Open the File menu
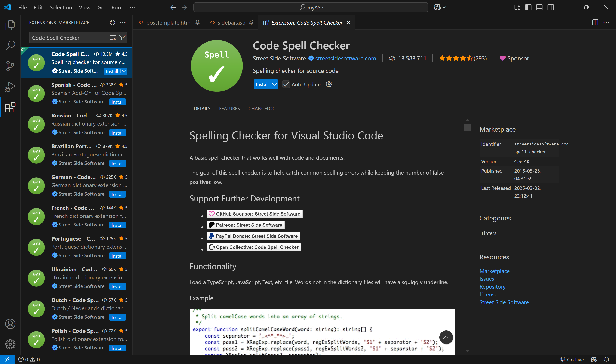Viewport: 616px width, 364px height. click(x=22, y=7)
